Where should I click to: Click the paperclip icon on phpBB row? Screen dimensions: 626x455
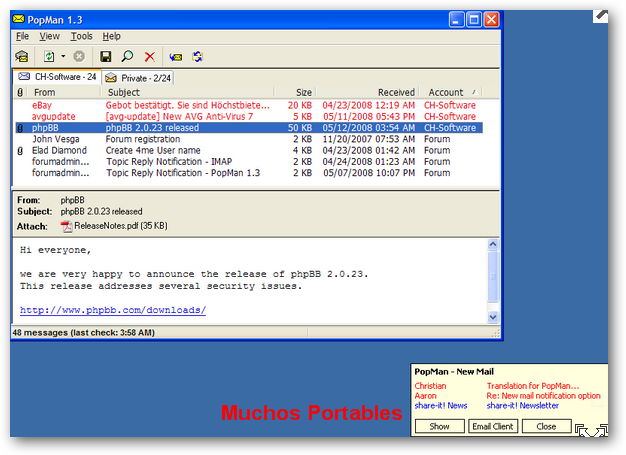[20, 128]
